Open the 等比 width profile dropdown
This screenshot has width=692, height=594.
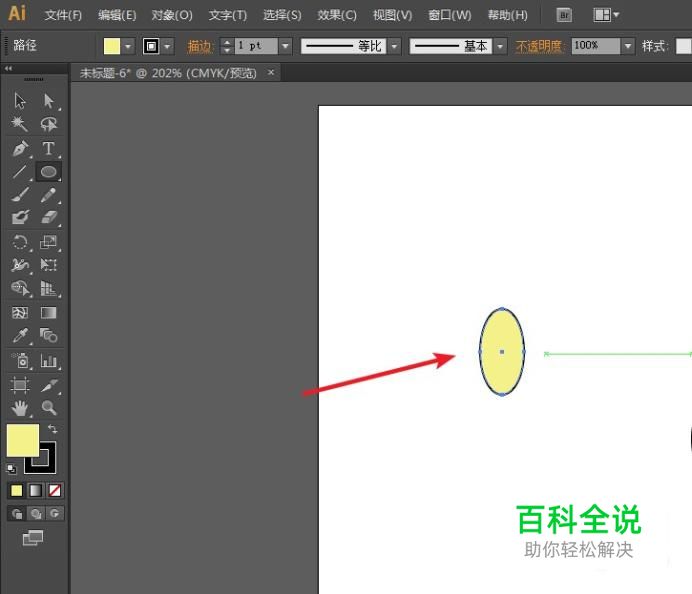pyautogui.click(x=394, y=46)
